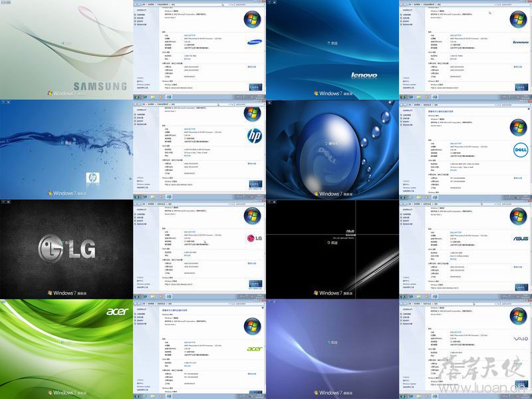Focus the search box in Samsung system window

click(x=249, y=5)
